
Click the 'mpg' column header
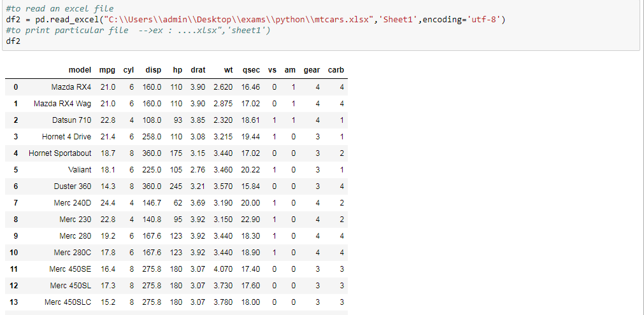coord(107,70)
